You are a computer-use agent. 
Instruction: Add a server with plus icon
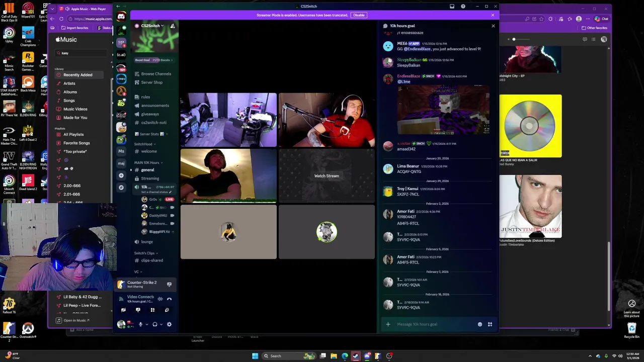(121, 175)
